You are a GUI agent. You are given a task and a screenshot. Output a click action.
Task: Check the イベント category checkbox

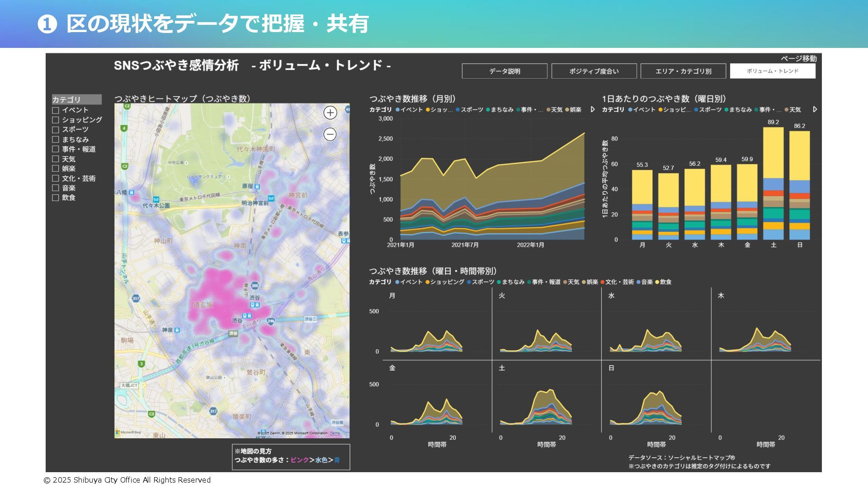(56, 110)
